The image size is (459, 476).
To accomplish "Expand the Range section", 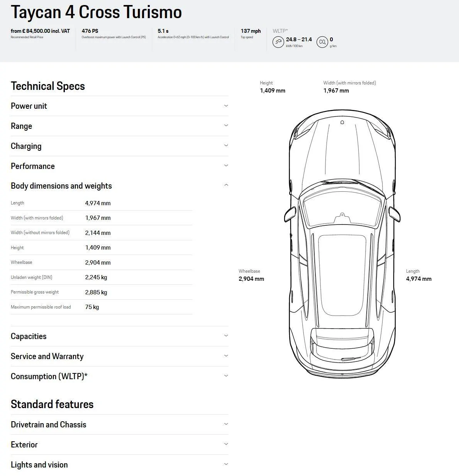I will [x=119, y=126].
